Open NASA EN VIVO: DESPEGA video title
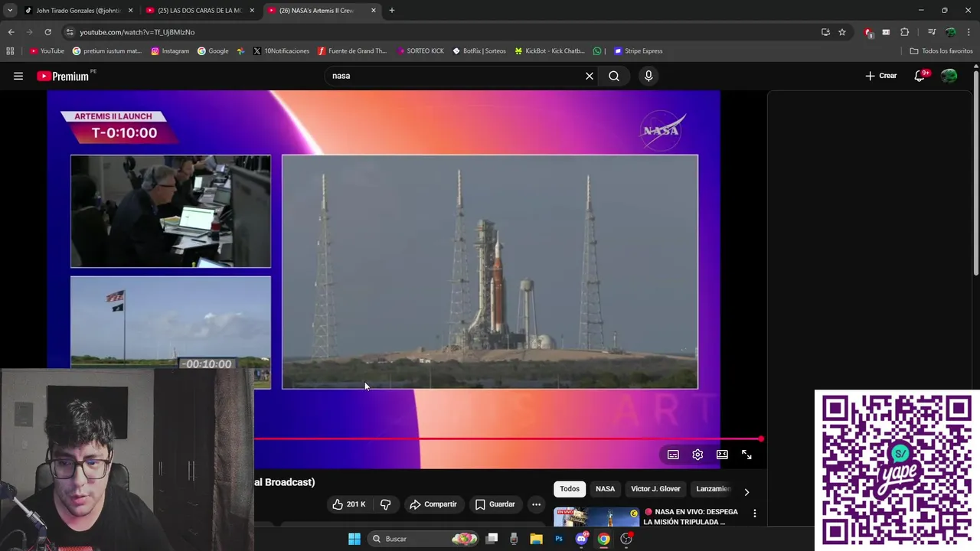Image resolution: width=980 pixels, height=551 pixels. (x=691, y=517)
